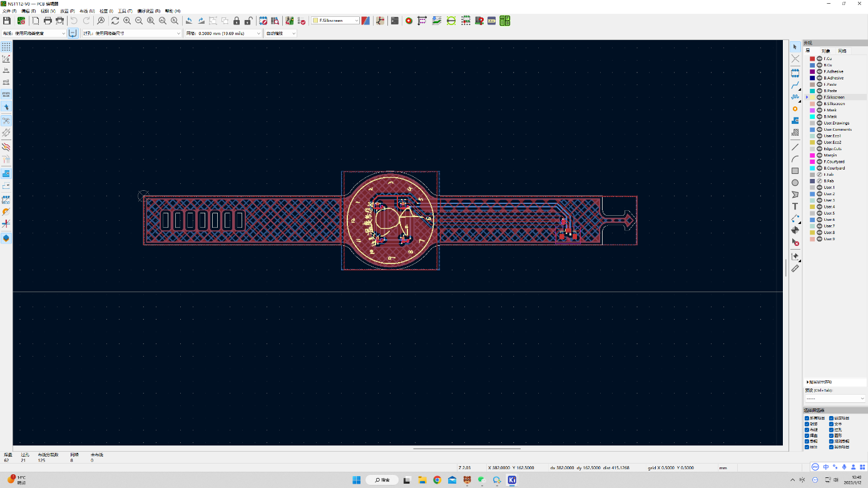Select the add text tool

point(795,206)
